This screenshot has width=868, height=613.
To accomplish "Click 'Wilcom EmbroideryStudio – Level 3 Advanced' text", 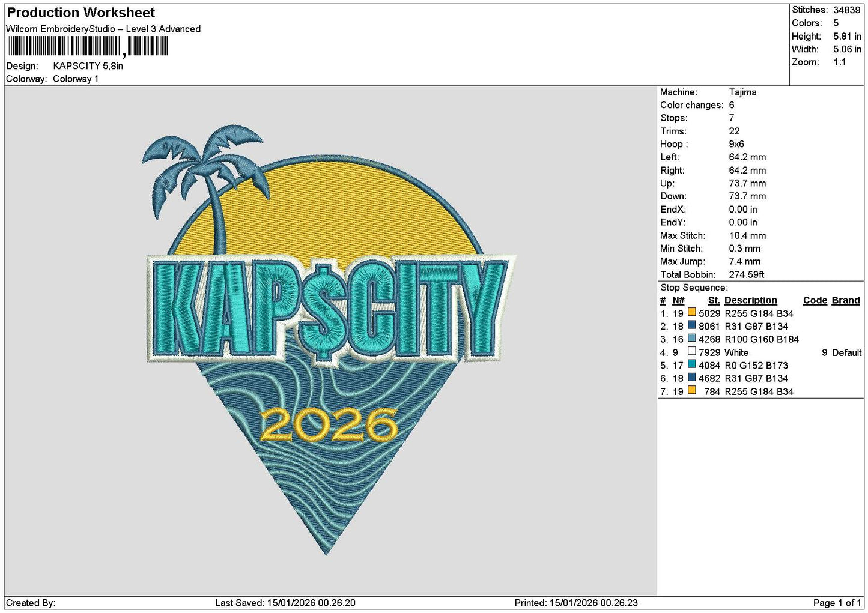I will (x=103, y=29).
